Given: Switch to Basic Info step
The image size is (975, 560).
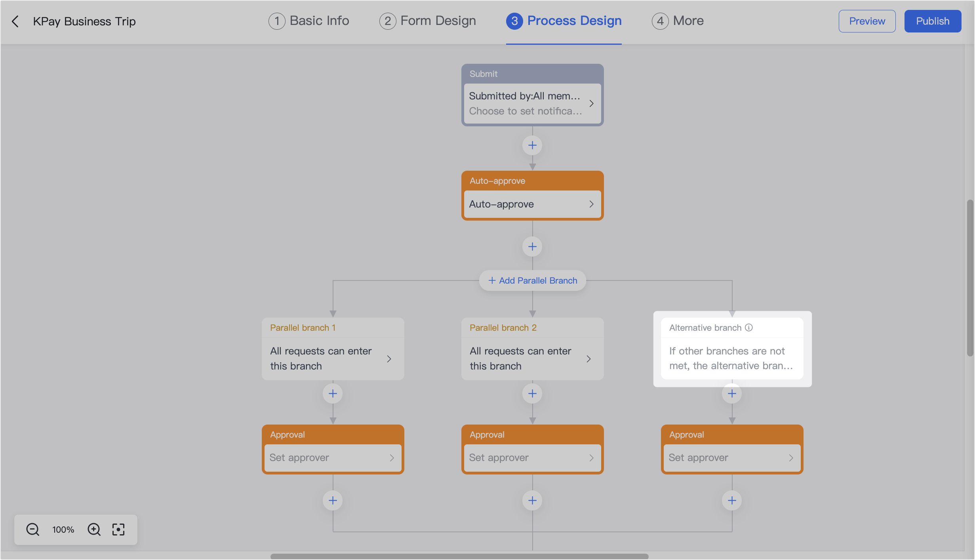Looking at the screenshot, I should coord(309,21).
